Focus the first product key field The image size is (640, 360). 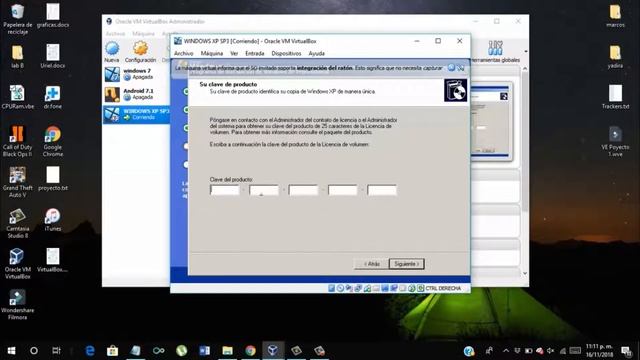pos(225,190)
